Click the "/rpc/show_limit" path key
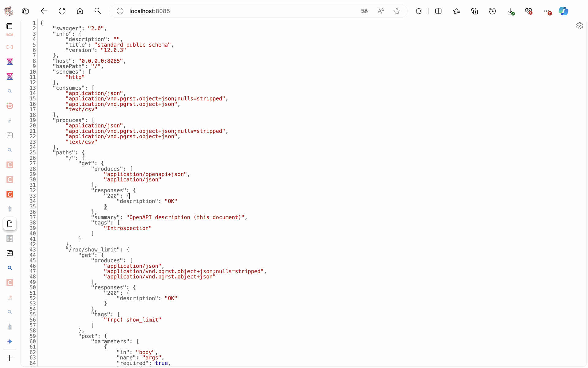This screenshot has height=368, width=588. [x=92, y=250]
